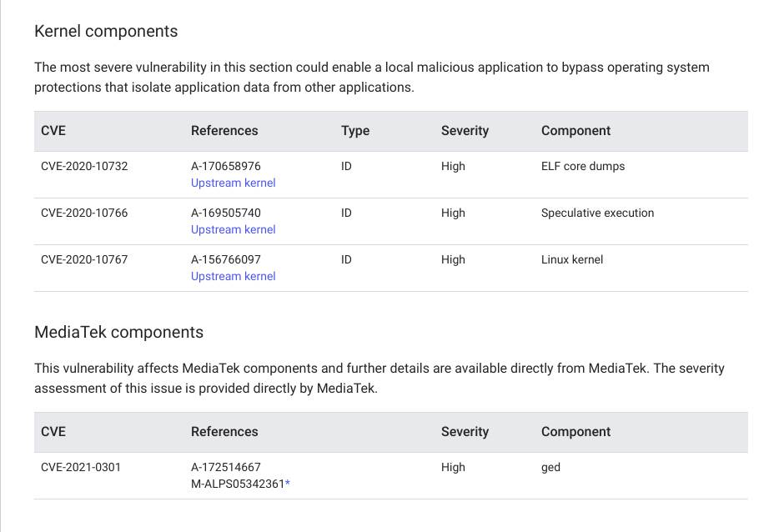The height and width of the screenshot is (532, 779).
Task: Click the M-ALPS05342361 reference text
Action: pyautogui.click(x=237, y=484)
